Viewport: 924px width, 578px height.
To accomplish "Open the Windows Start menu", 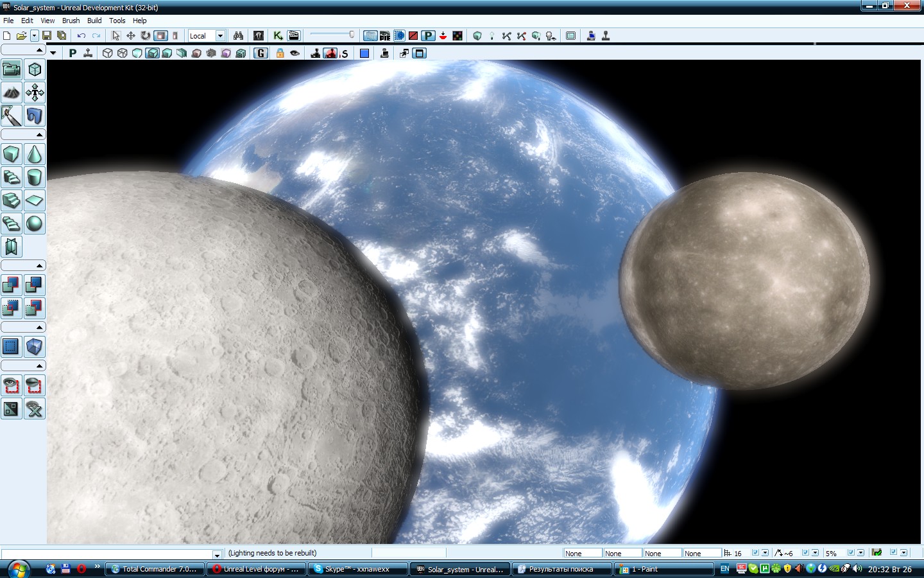I will [18, 569].
